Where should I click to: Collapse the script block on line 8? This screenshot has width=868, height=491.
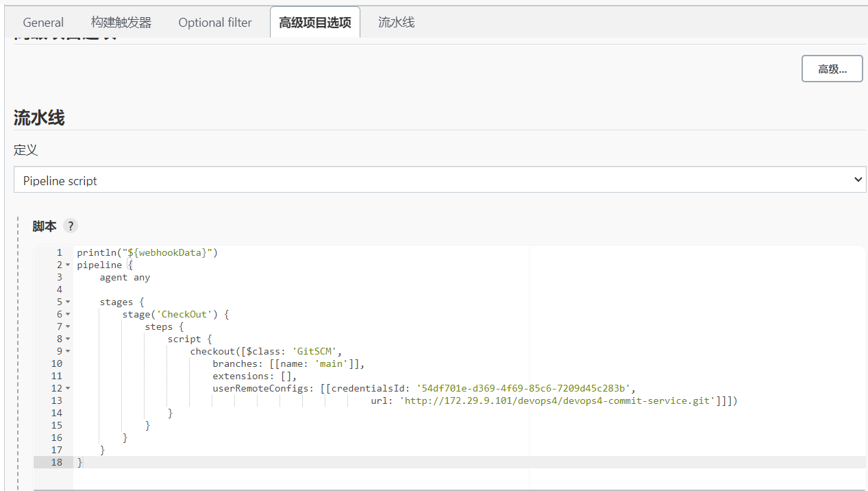(x=68, y=339)
